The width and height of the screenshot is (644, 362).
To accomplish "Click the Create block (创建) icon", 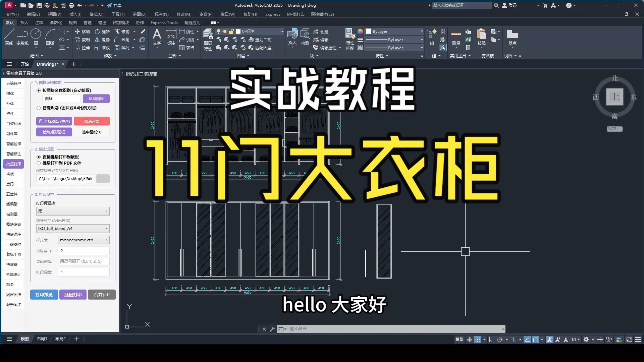I will tap(321, 32).
